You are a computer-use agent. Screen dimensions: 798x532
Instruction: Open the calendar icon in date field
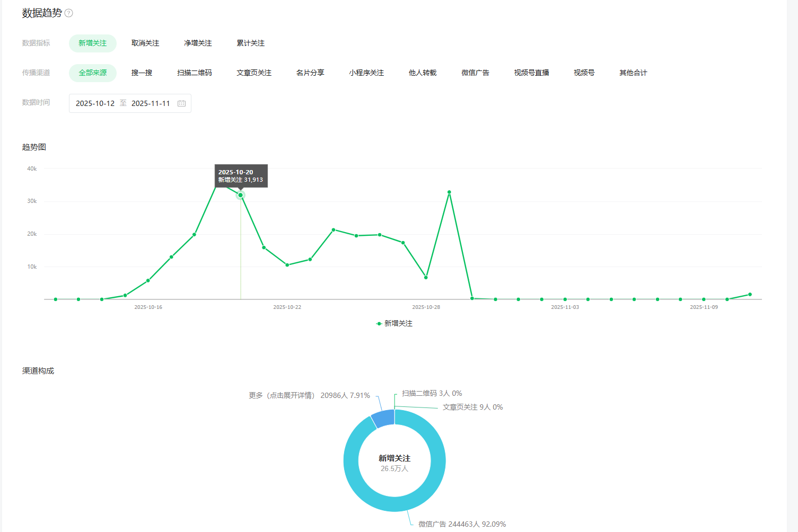[181, 103]
